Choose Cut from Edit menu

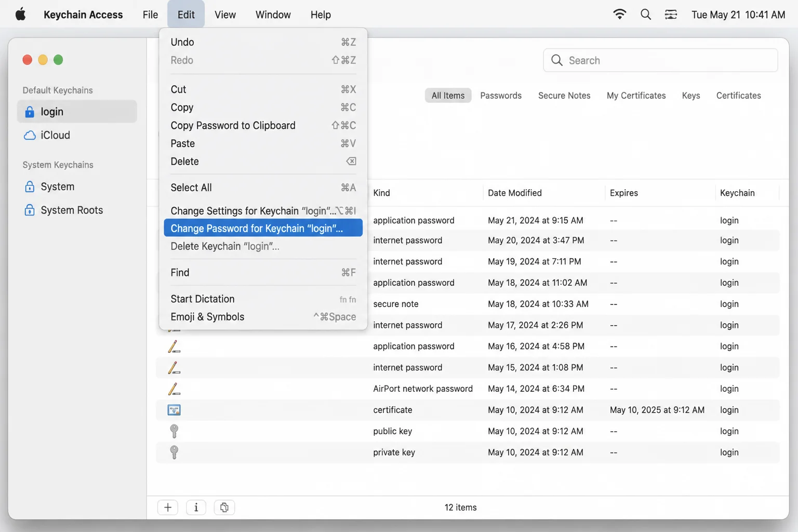(x=263, y=89)
